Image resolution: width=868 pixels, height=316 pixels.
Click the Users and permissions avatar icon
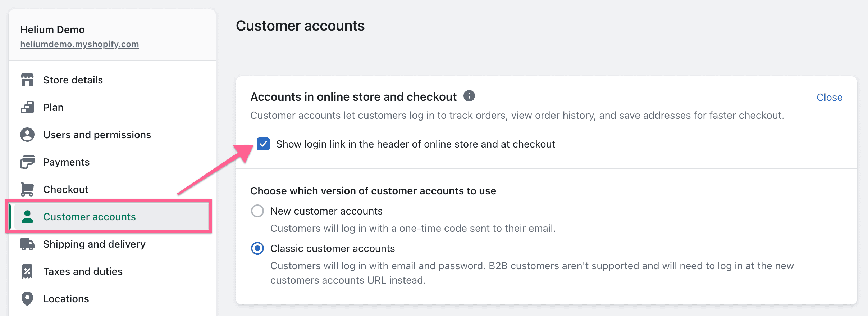pyautogui.click(x=27, y=135)
